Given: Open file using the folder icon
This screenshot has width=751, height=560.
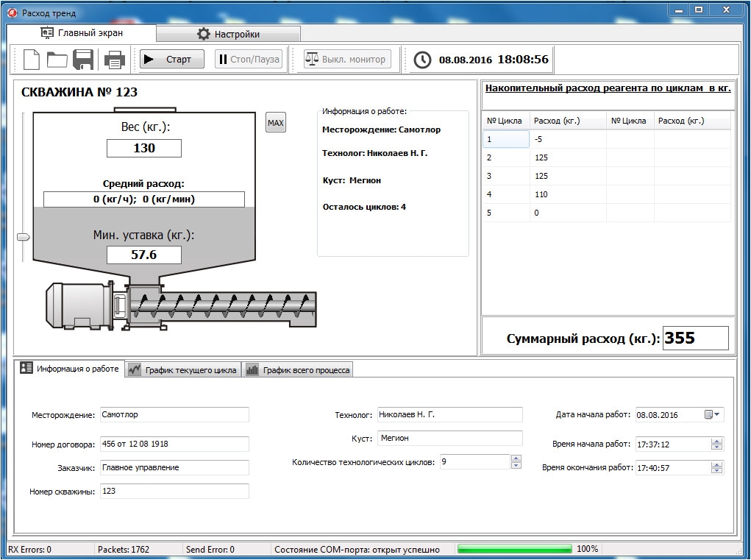Looking at the screenshot, I should (57, 60).
